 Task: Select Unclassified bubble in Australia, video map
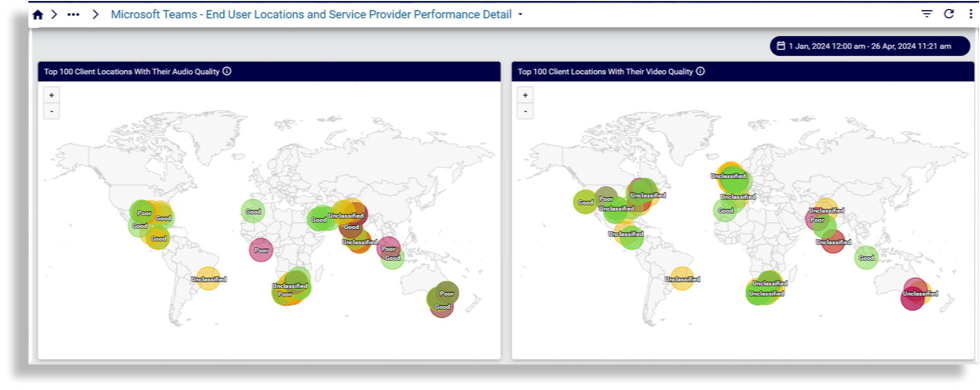click(920, 293)
